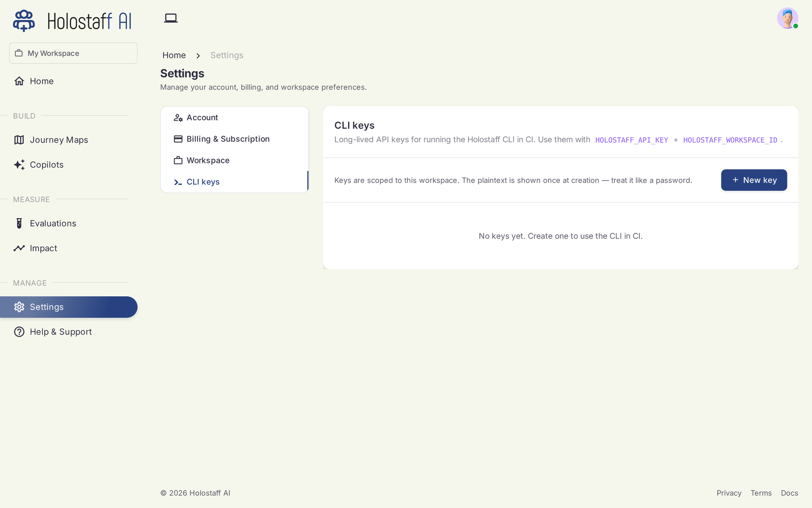The height and width of the screenshot is (508, 812).
Task: Click the Help & Support question icon
Action: click(x=19, y=332)
